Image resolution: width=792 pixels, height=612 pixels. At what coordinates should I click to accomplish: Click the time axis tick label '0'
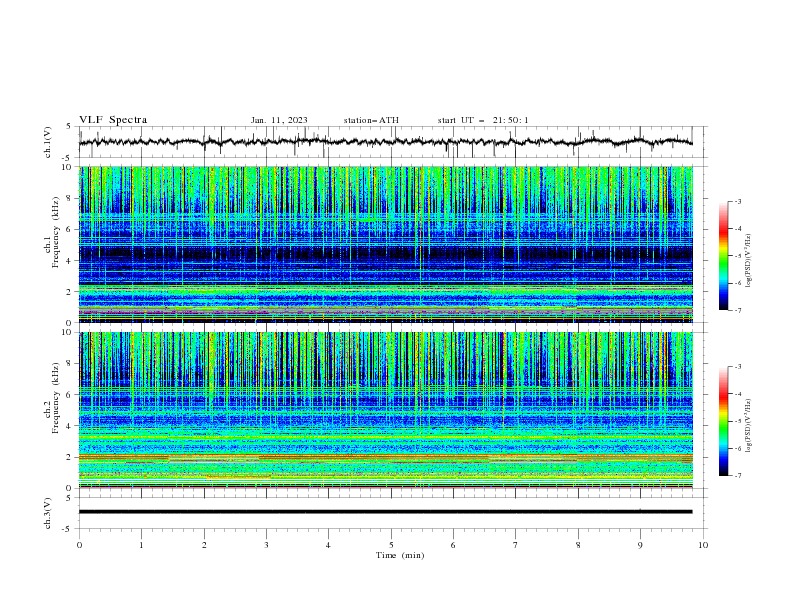coord(79,545)
